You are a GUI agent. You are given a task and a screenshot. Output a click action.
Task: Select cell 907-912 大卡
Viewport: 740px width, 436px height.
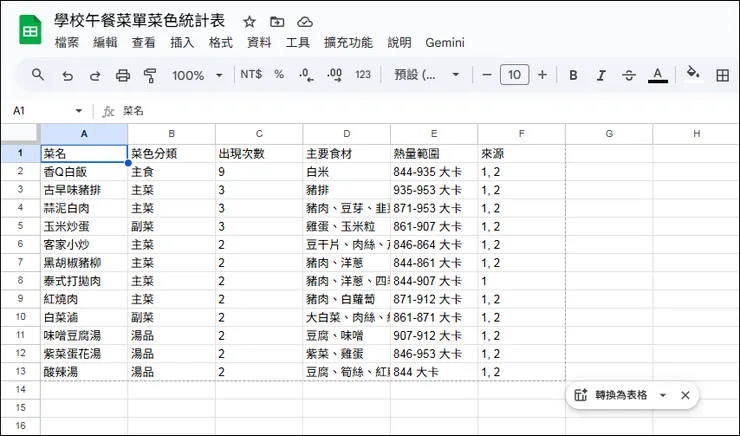[x=434, y=335]
